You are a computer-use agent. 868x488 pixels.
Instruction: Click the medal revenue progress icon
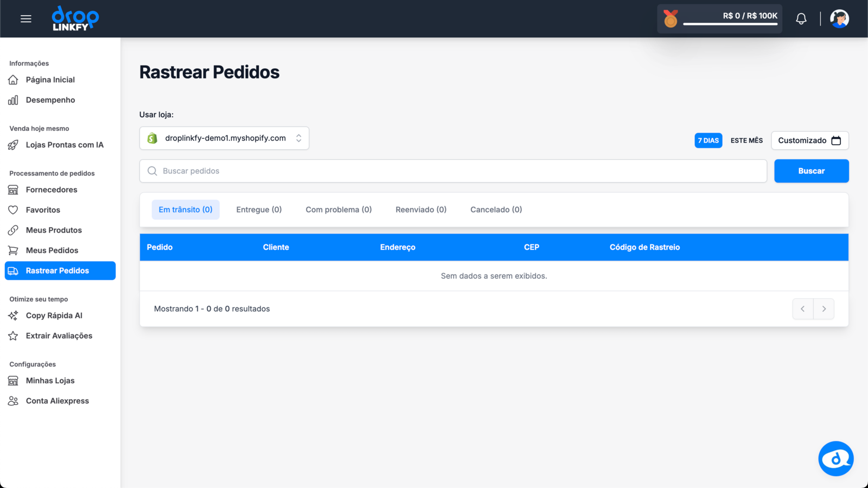pyautogui.click(x=671, y=19)
